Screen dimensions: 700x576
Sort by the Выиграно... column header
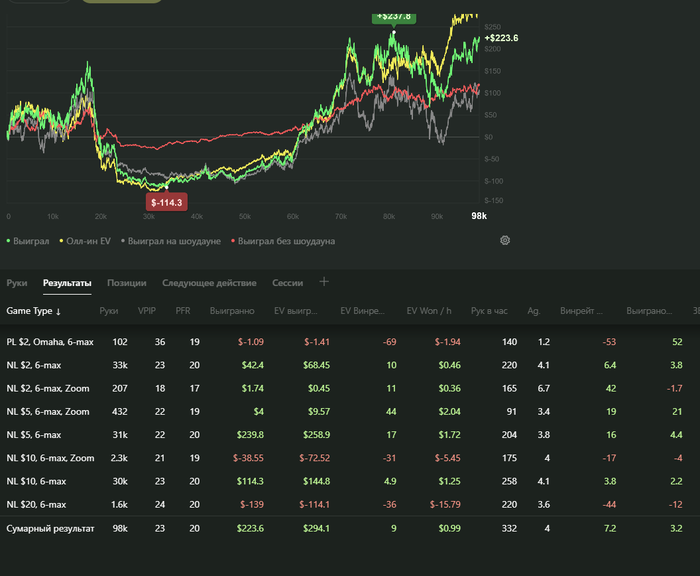pyautogui.click(x=649, y=311)
